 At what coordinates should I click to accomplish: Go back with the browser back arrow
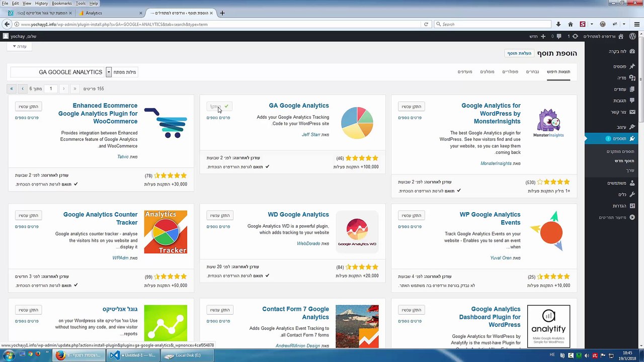pyautogui.click(x=7, y=24)
